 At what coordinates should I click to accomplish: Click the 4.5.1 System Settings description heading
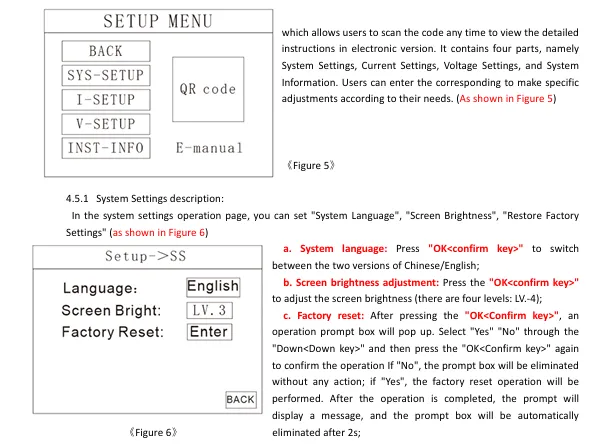pyautogui.click(x=145, y=199)
